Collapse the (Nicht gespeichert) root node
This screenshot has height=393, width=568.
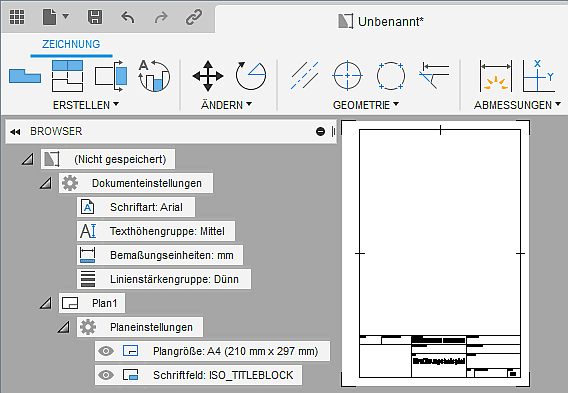(28, 159)
